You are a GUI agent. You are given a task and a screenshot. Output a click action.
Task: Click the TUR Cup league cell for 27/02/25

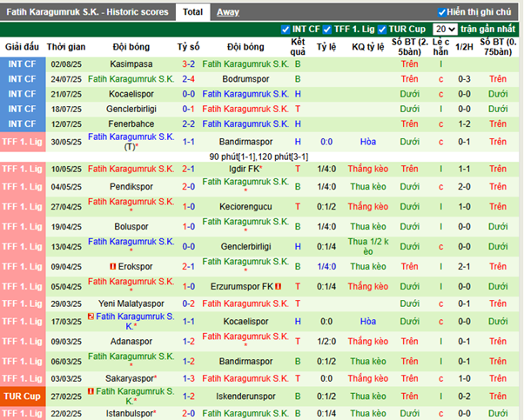point(23,397)
